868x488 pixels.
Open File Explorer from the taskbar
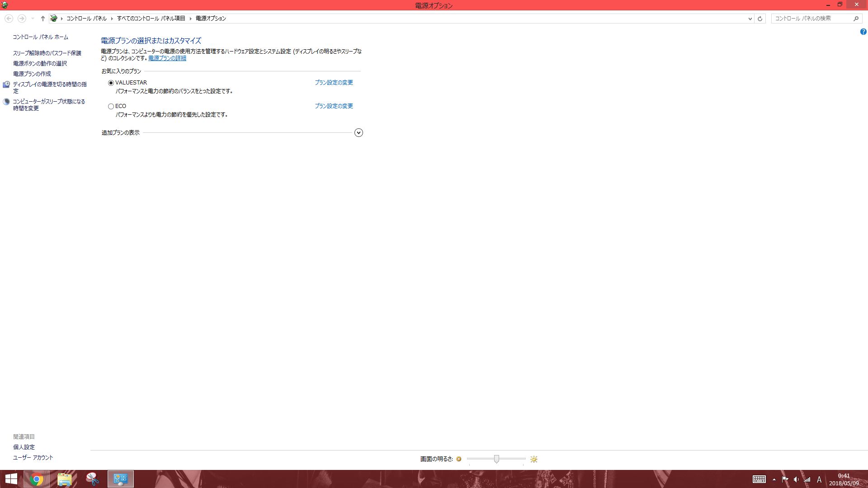pos(65,479)
